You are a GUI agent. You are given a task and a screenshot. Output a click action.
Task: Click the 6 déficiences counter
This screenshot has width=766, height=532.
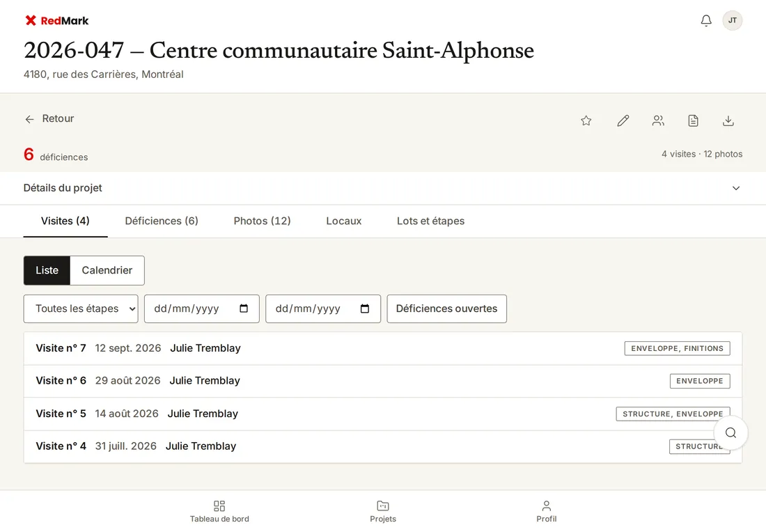tap(56, 155)
